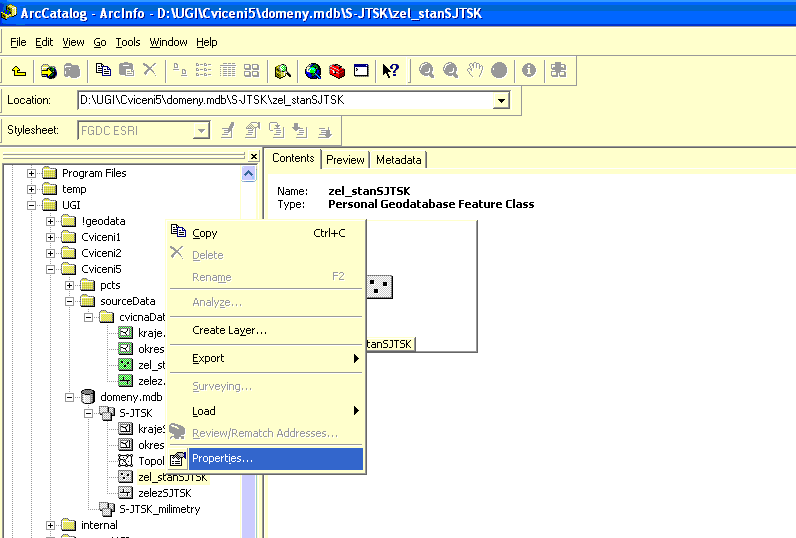Screen dimensions: 796x538
Task: Select the Cviceni2 folder
Action: pyautogui.click(x=101, y=253)
